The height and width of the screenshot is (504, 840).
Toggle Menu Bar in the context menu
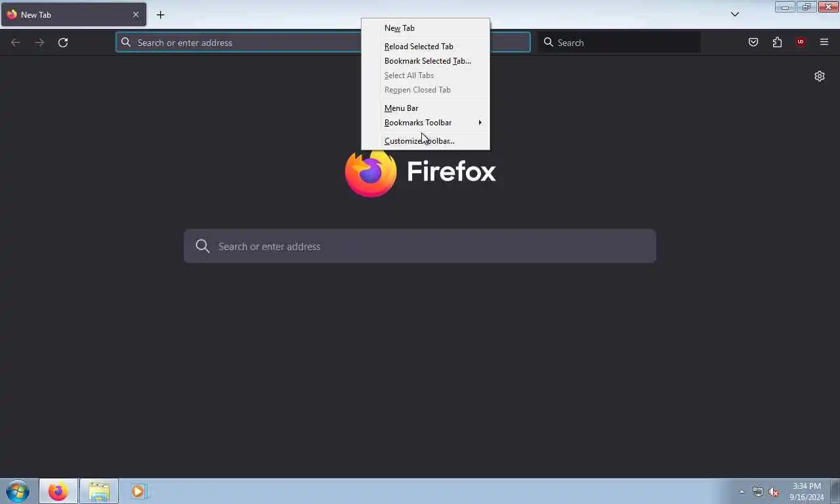(x=425, y=108)
